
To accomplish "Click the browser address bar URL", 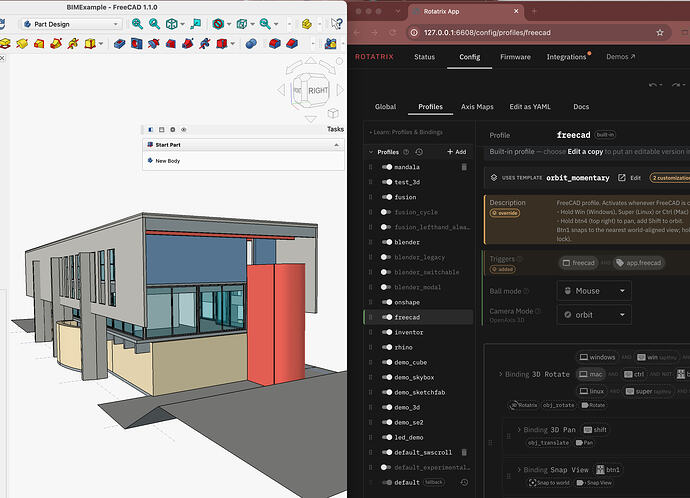I will pyautogui.click(x=487, y=33).
